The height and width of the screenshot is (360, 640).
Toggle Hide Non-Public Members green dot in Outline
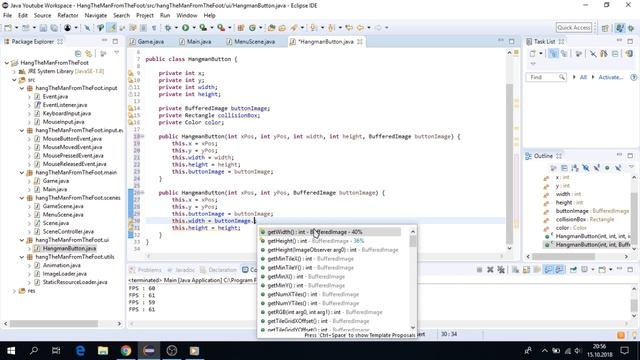pos(607,168)
